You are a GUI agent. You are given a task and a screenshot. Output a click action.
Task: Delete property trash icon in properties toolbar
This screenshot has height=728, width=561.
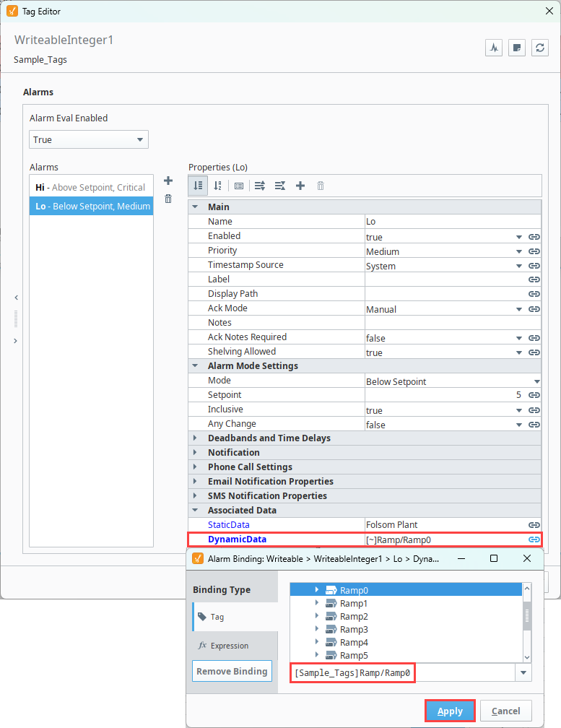coord(320,186)
